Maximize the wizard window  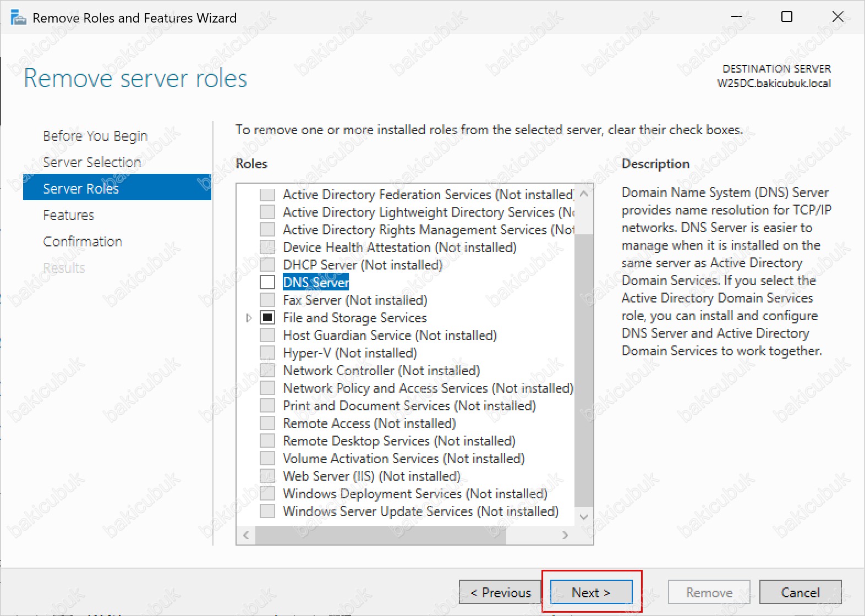coord(787,17)
